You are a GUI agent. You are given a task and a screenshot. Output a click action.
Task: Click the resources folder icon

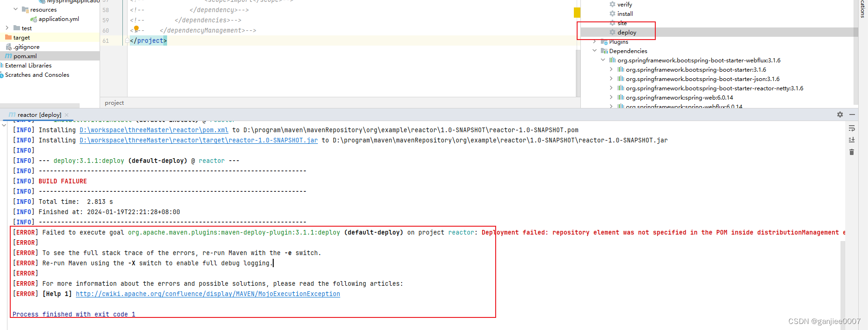pos(25,9)
